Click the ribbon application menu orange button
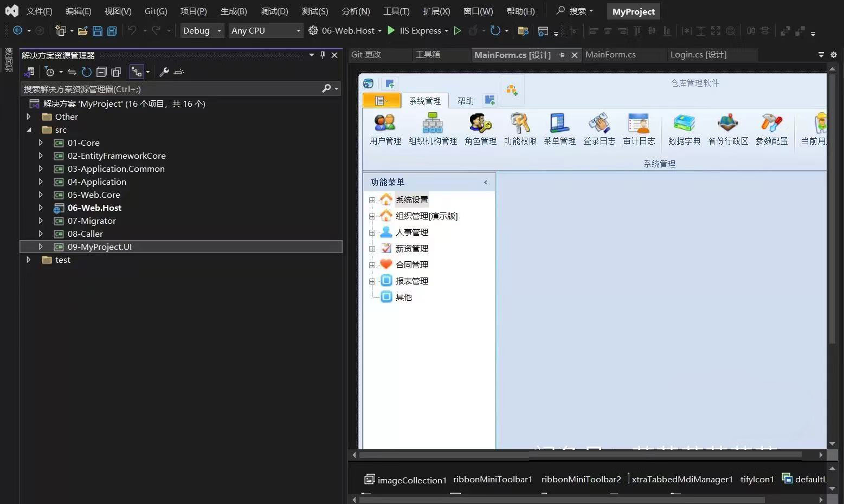Viewport: 844px width, 504px height. tap(382, 100)
